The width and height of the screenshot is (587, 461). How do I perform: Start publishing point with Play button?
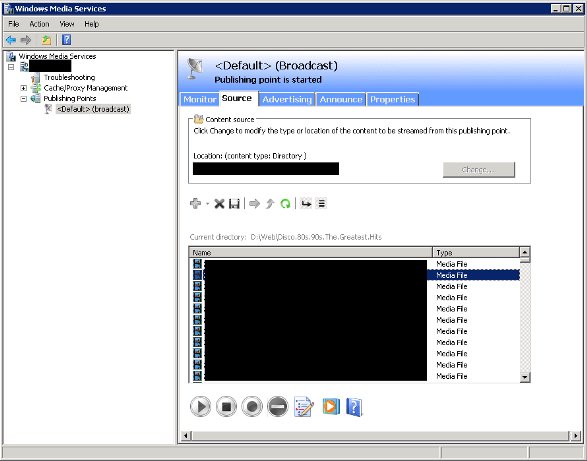tap(200, 407)
